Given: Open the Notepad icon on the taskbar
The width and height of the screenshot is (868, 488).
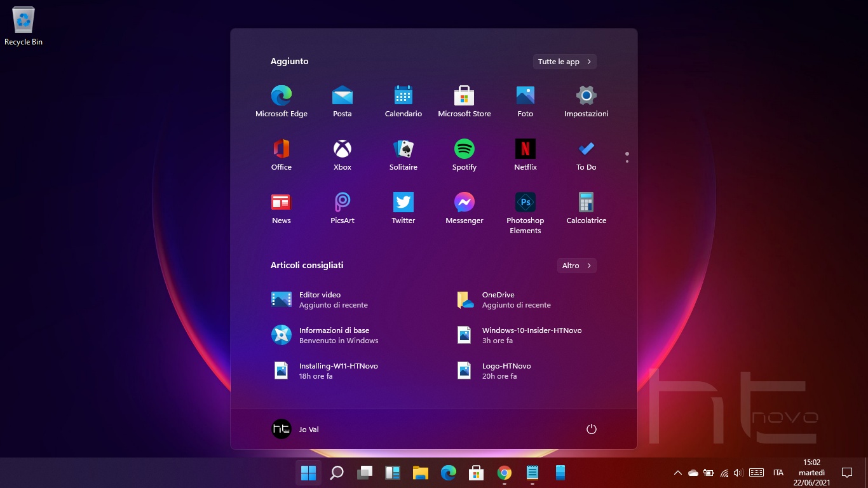Looking at the screenshot, I should click(532, 473).
